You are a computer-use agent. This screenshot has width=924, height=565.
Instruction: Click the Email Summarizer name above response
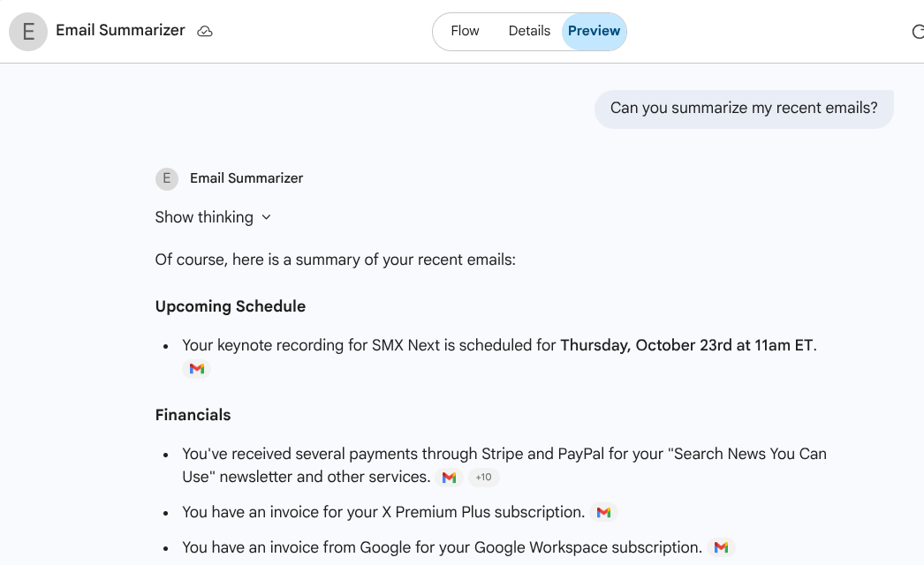tap(246, 178)
